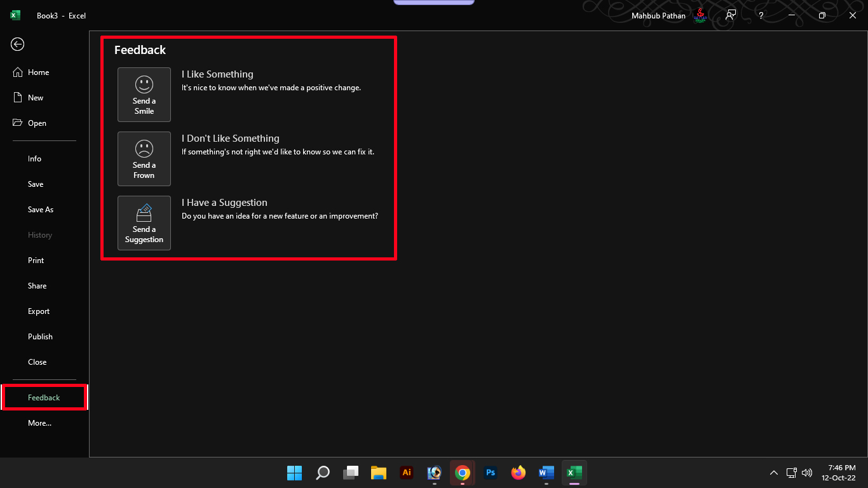This screenshot has width=868, height=488.
Task: Select Save As option
Action: coord(44,210)
